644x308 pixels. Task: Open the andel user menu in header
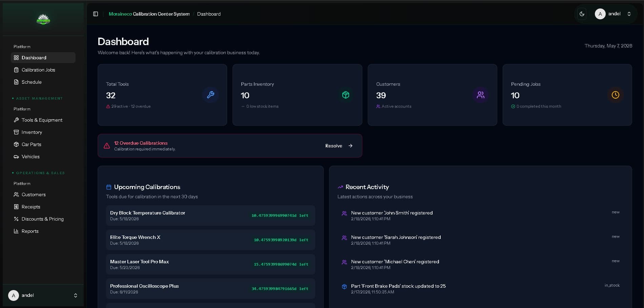[x=614, y=14]
